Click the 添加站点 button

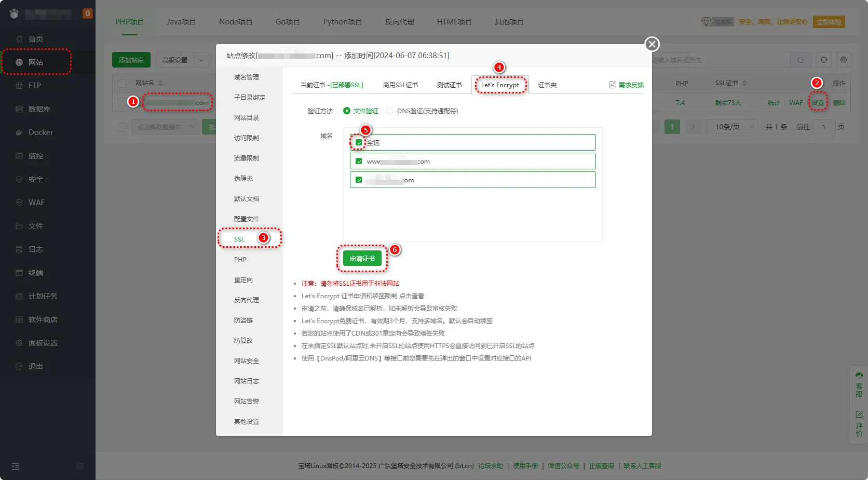pyautogui.click(x=131, y=60)
